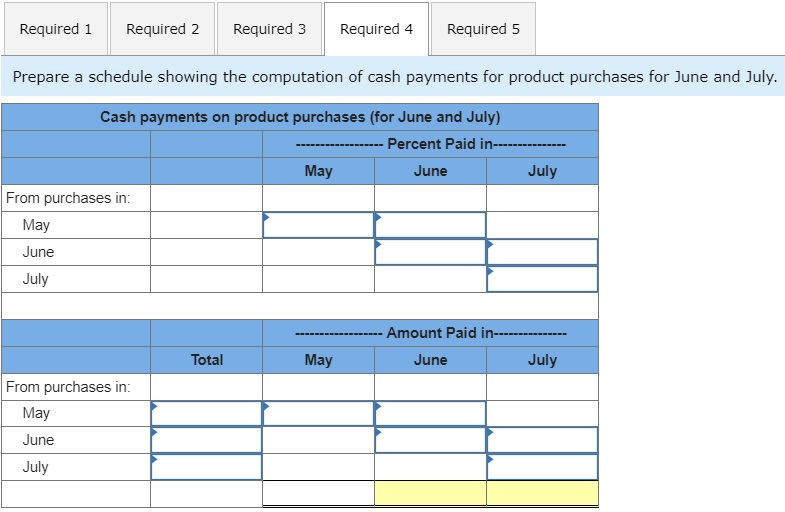Click the 'July' row label in percent section
The image size is (785, 512).
click(36, 279)
